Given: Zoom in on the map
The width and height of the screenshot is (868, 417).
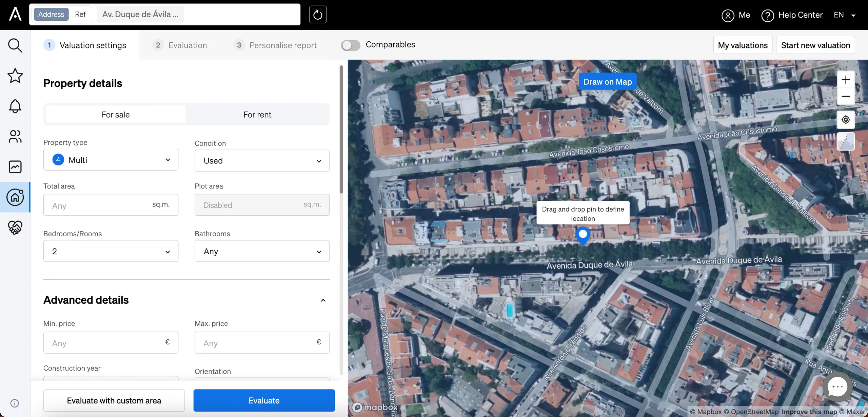Looking at the screenshot, I should [846, 80].
